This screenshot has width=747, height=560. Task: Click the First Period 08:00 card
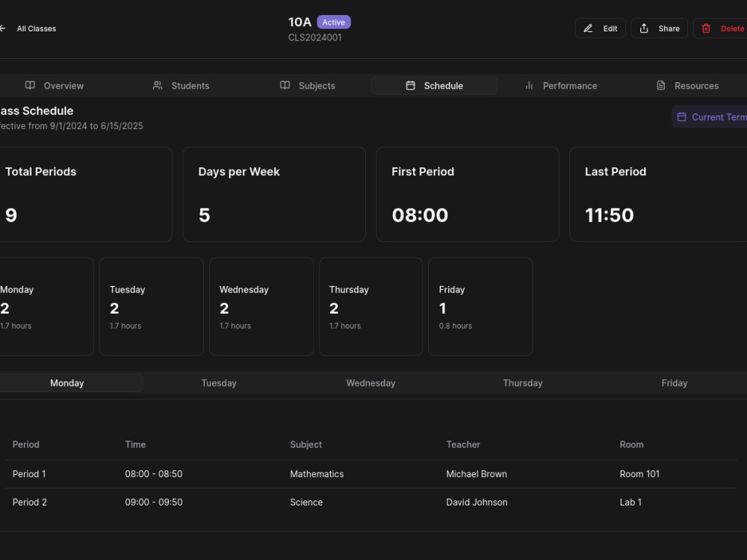[x=468, y=194]
